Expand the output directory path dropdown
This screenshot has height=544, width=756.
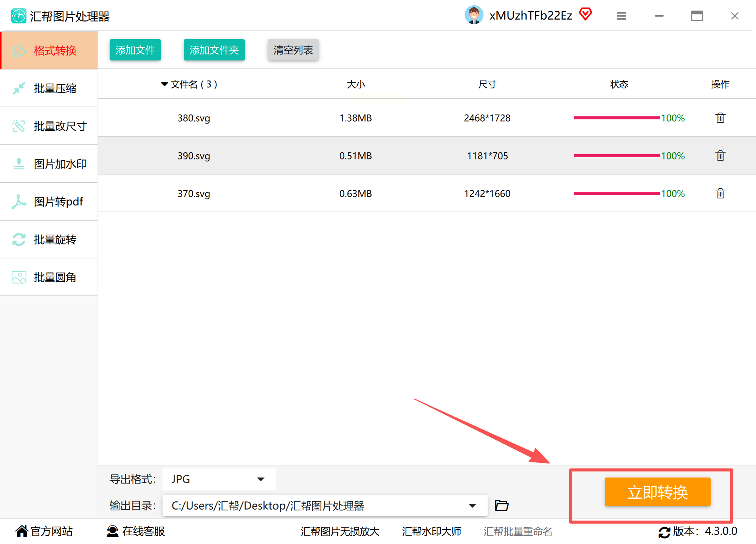(x=472, y=505)
